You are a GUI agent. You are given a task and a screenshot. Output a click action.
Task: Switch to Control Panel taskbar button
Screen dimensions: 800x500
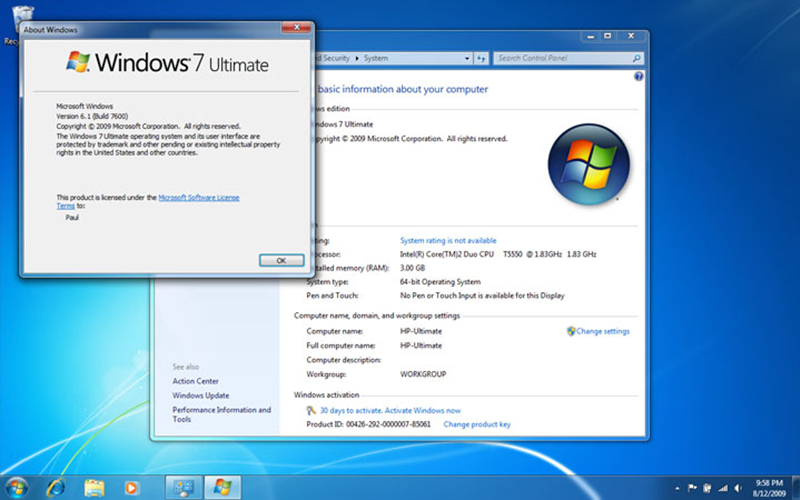(184, 487)
